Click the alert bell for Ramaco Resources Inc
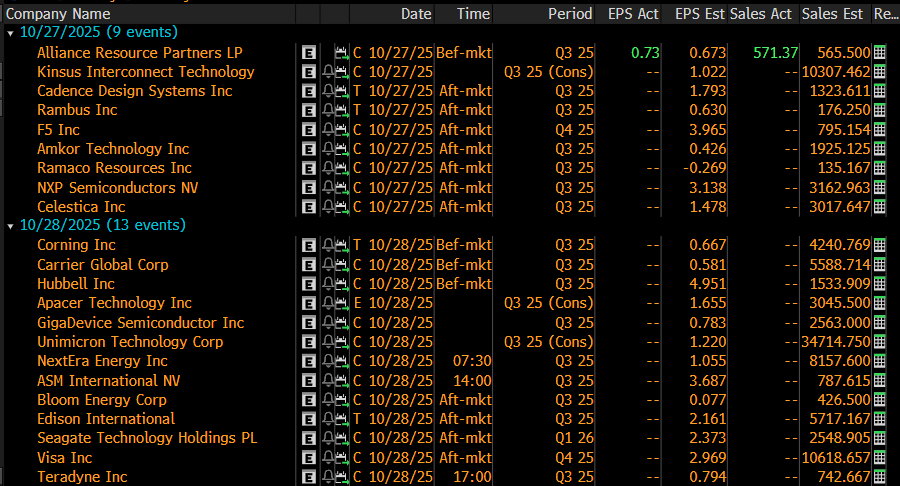This screenshot has height=486, width=900. 328,168
